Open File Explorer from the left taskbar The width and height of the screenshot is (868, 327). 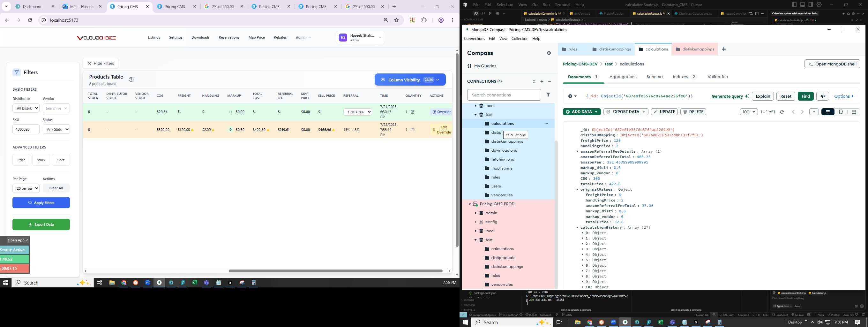point(112,283)
